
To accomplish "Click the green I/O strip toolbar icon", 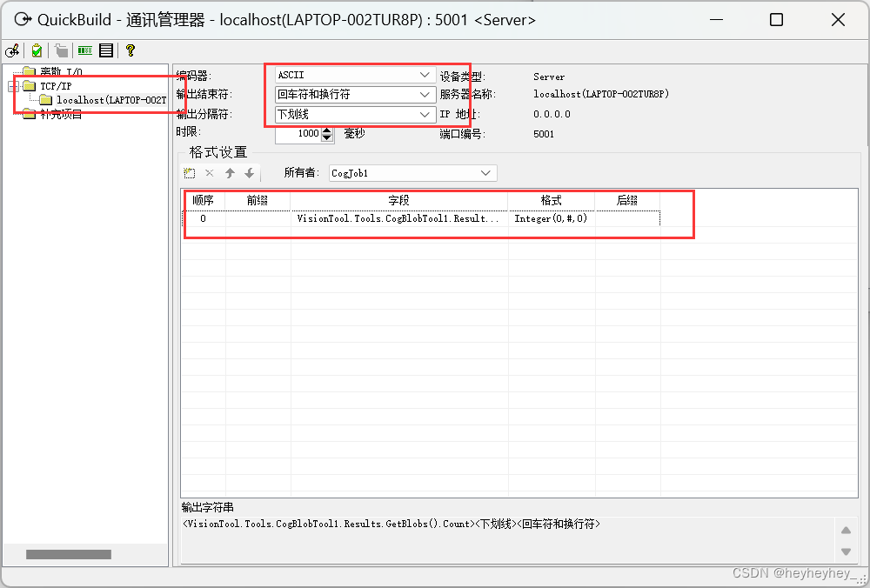I will tap(85, 50).
